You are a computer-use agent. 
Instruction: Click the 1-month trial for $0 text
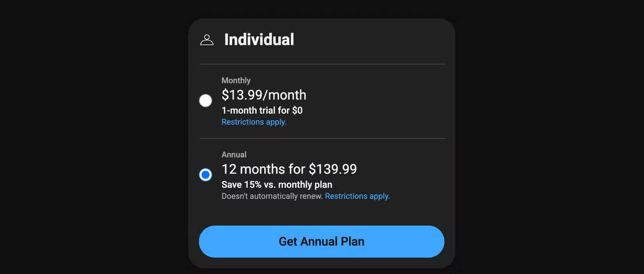[x=262, y=110]
